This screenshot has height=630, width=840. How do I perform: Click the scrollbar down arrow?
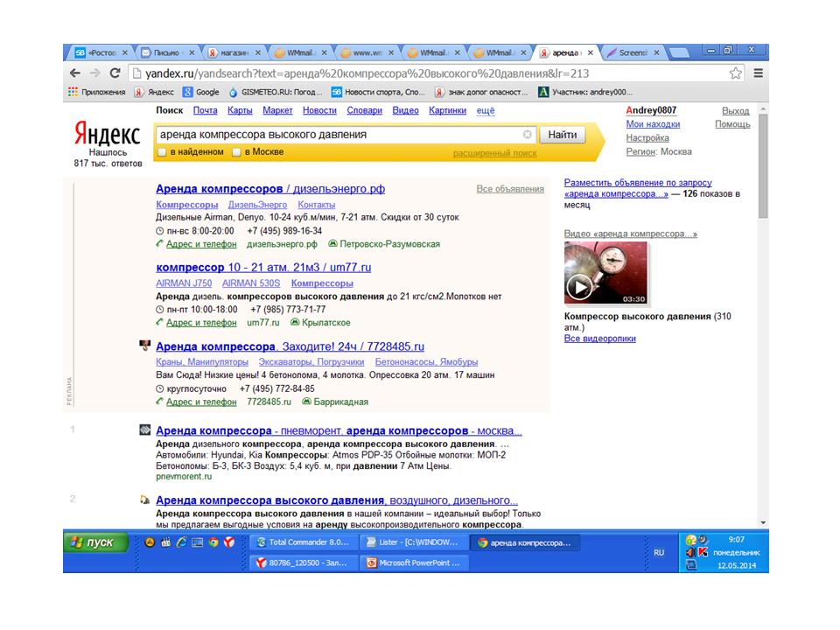[763, 523]
